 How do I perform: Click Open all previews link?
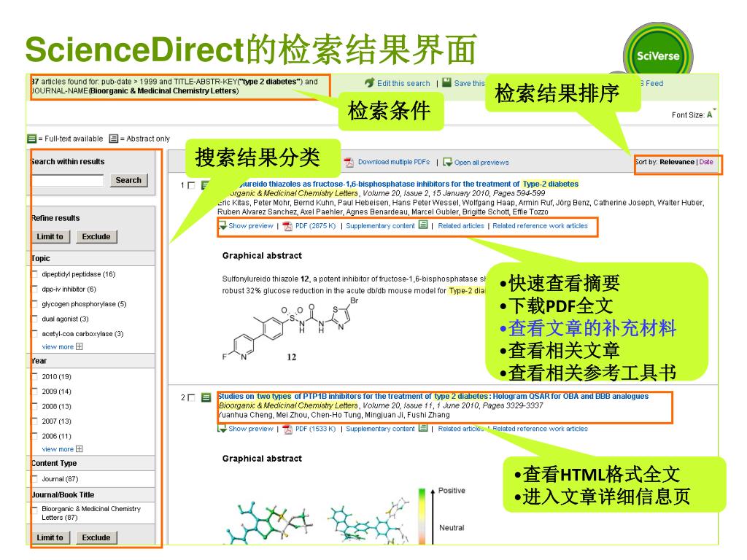(481, 163)
